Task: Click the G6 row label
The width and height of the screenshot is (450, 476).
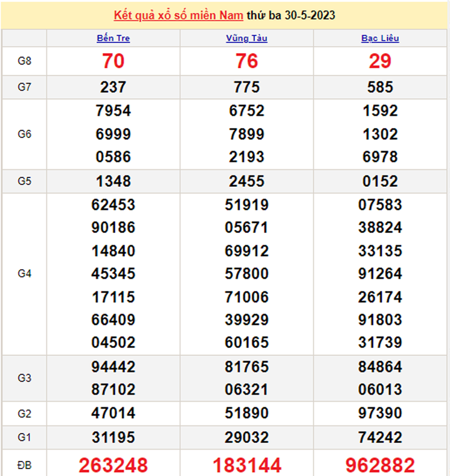Action: pyautogui.click(x=24, y=134)
